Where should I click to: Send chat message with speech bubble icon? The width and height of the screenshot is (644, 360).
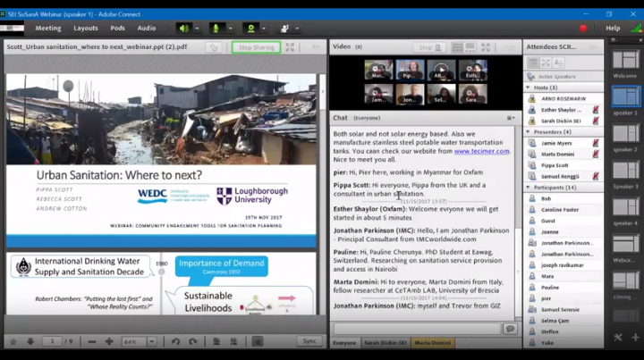coord(510,329)
